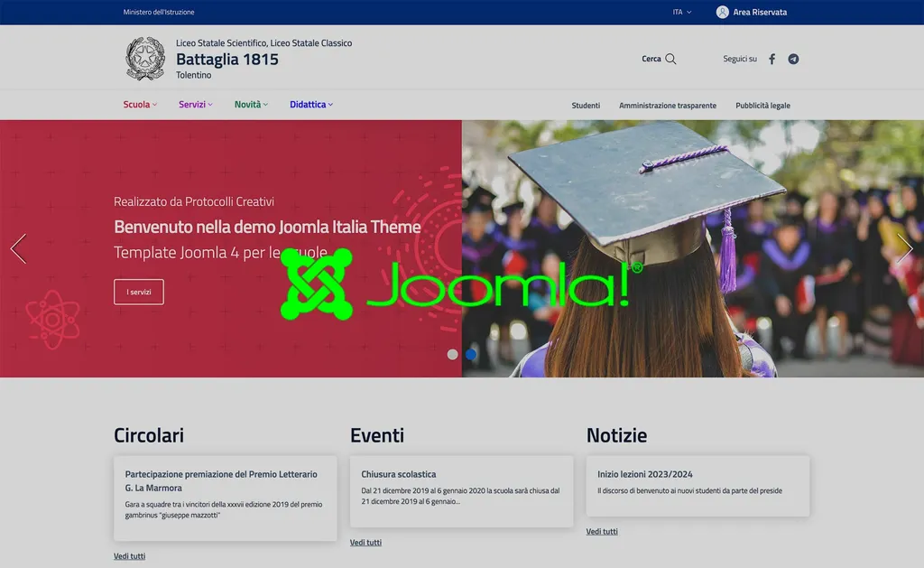The image size is (924, 568).
Task: Click the I servizi button
Action: coord(138,292)
